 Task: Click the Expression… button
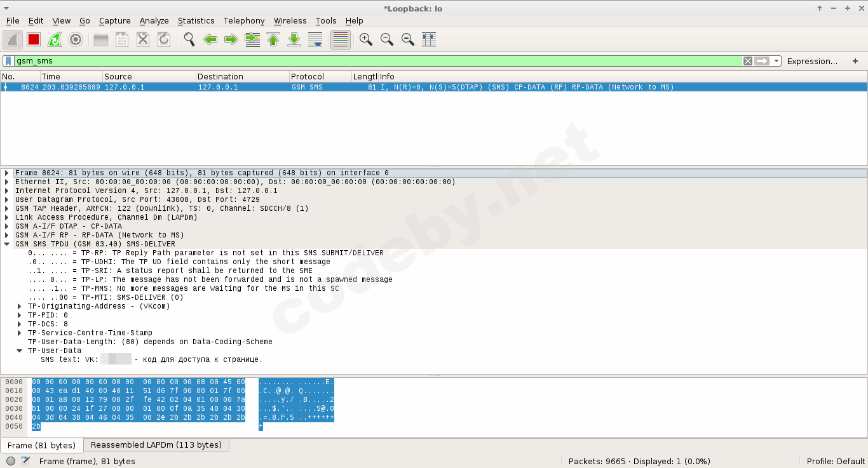(x=812, y=61)
